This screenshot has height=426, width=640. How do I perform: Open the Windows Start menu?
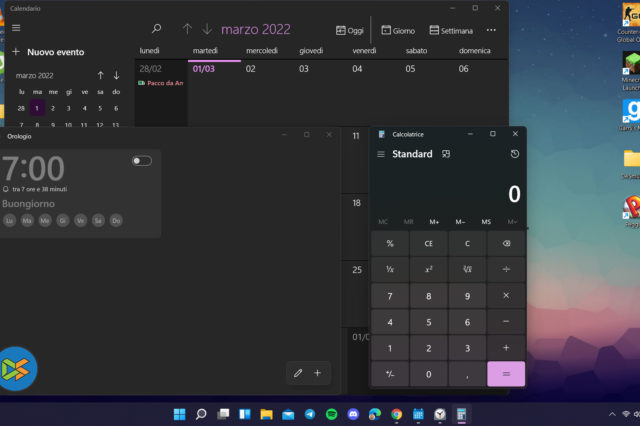180,414
